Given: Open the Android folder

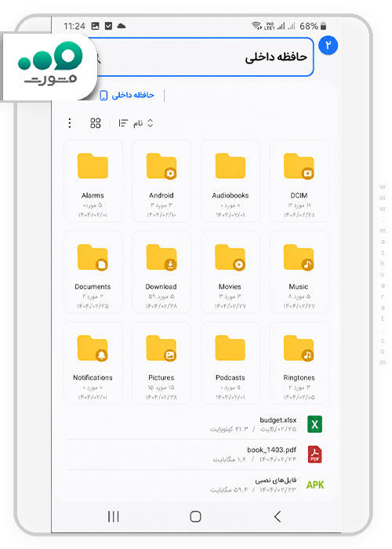Looking at the screenshot, I should coord(162,180).
